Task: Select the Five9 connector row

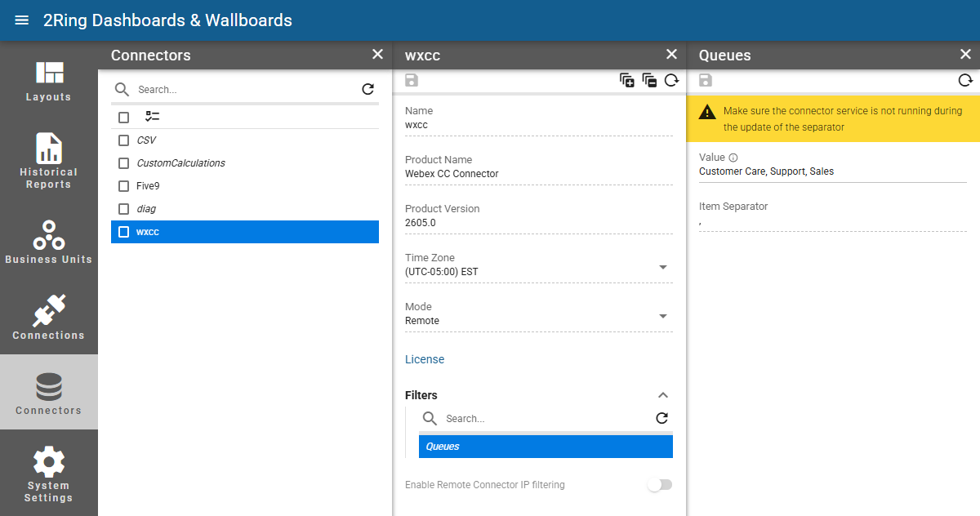Action: 245,186
